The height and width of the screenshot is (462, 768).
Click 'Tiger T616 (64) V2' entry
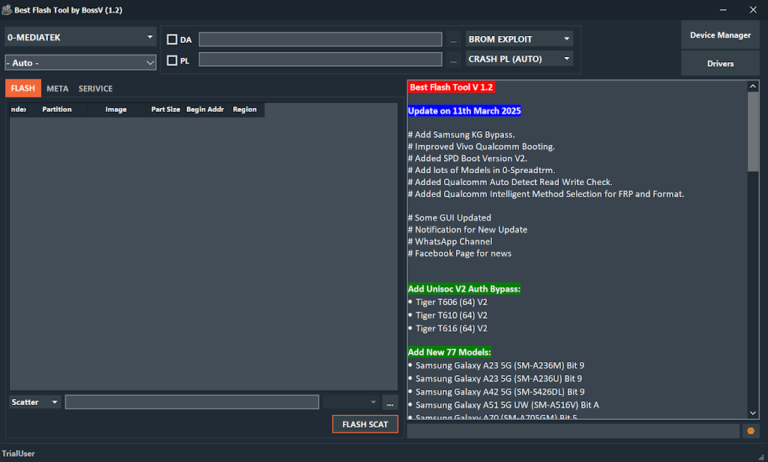tap(451, 329)
